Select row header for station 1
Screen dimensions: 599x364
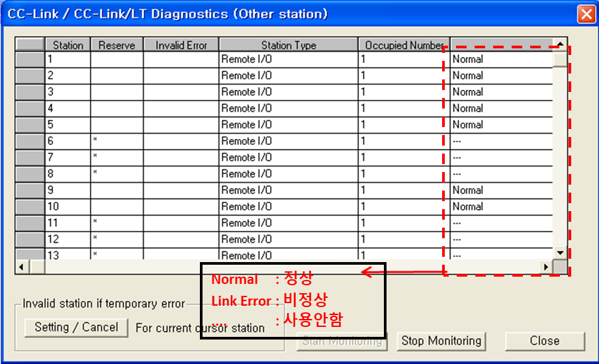tap(30, 60)
